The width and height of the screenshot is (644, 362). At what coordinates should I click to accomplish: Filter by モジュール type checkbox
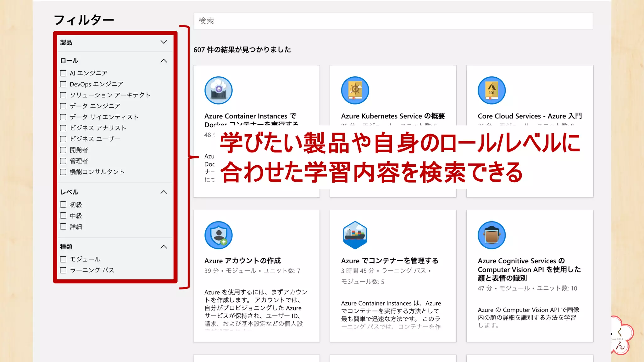[x=63, y=259]
